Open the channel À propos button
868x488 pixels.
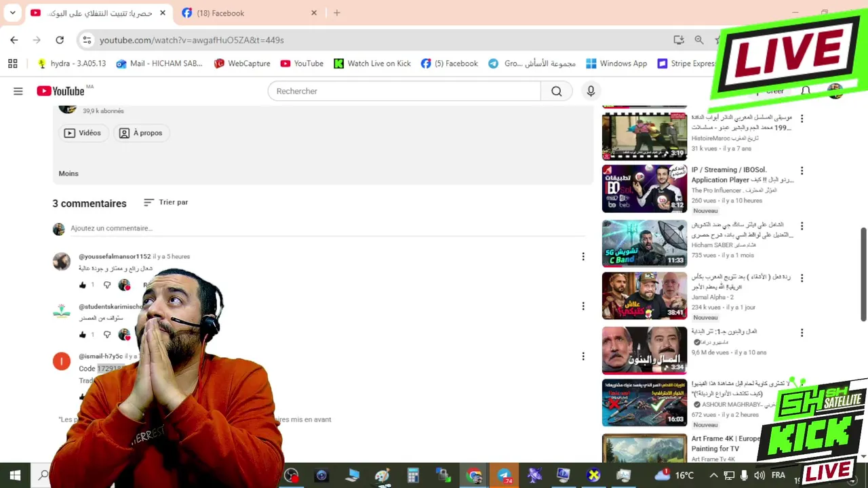click(140, 133)
